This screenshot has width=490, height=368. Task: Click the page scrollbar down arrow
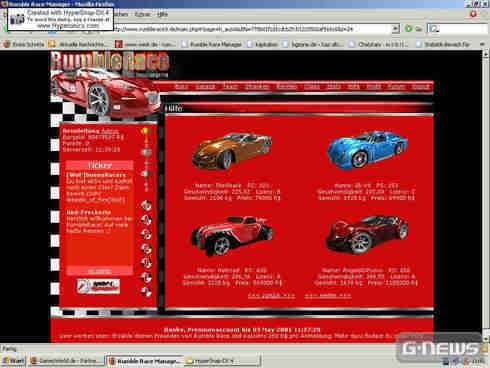click(x=486, y=339)
